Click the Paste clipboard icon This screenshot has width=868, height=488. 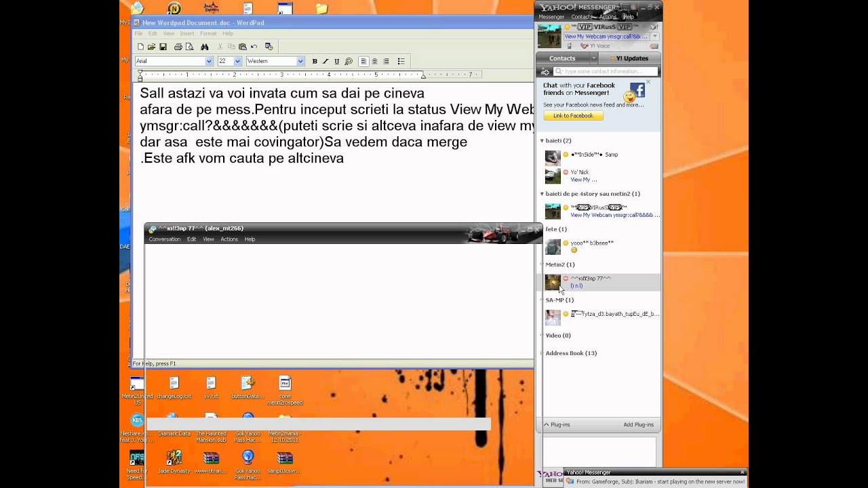[242, 47]
